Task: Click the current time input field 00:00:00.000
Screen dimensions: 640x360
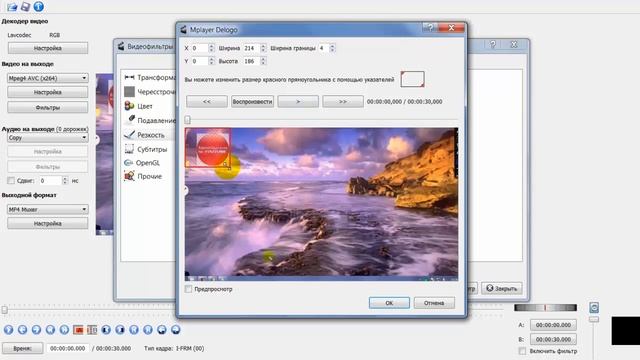Action: click(x=68, y=349)
